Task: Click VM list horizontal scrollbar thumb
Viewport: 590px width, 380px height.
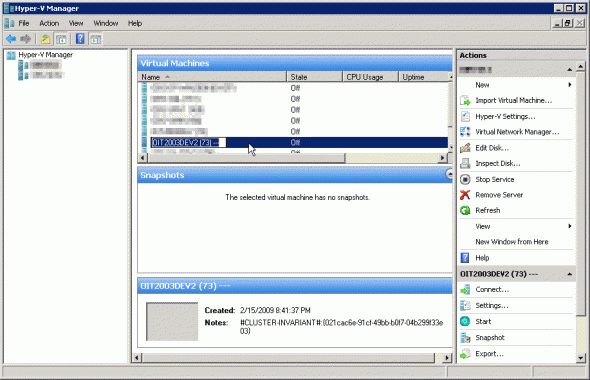Action: (x=246, y=158)
